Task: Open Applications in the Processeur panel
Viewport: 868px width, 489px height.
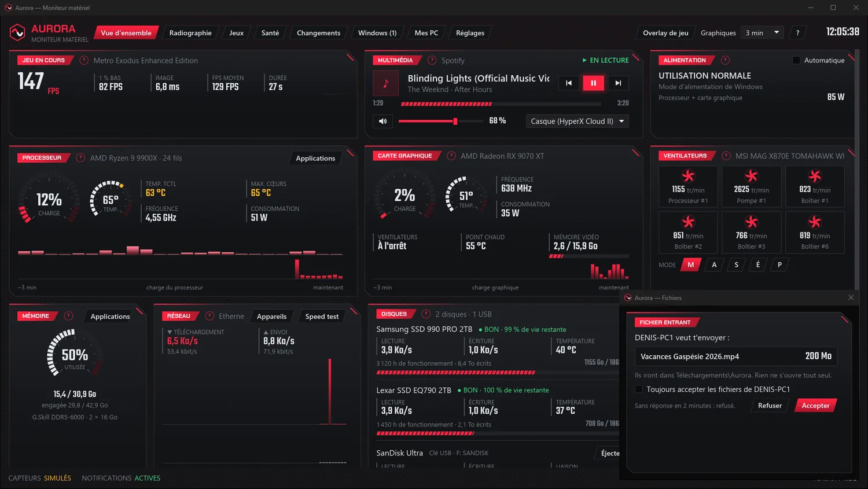Action: [x=315, y=158]
